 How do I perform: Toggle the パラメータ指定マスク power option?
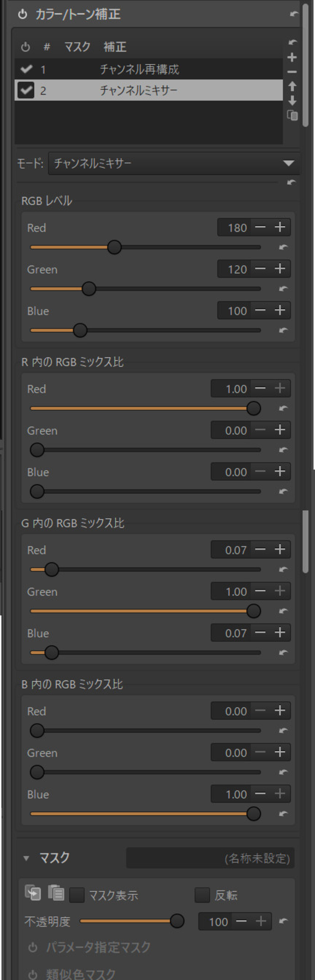pos(33,947)
